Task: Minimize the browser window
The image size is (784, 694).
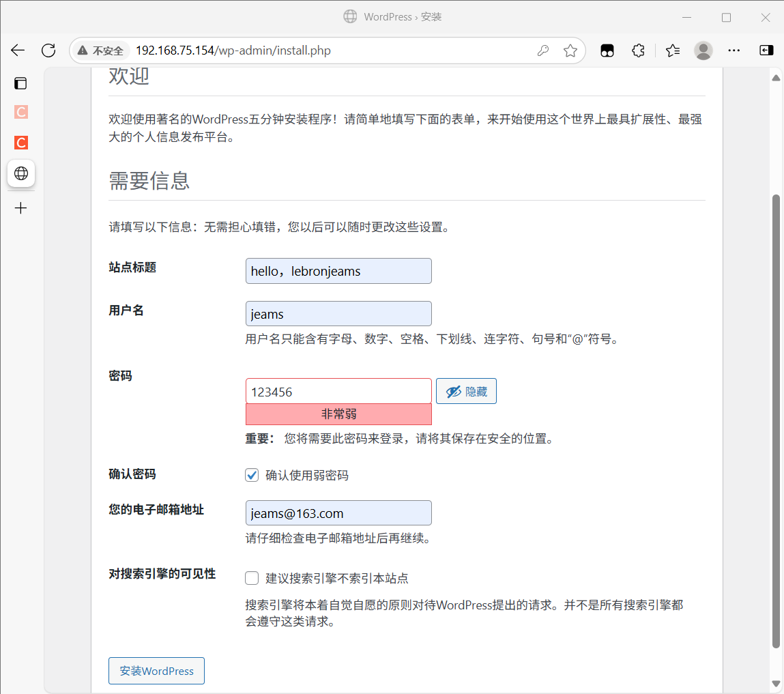Action: [x=687, y=17]
